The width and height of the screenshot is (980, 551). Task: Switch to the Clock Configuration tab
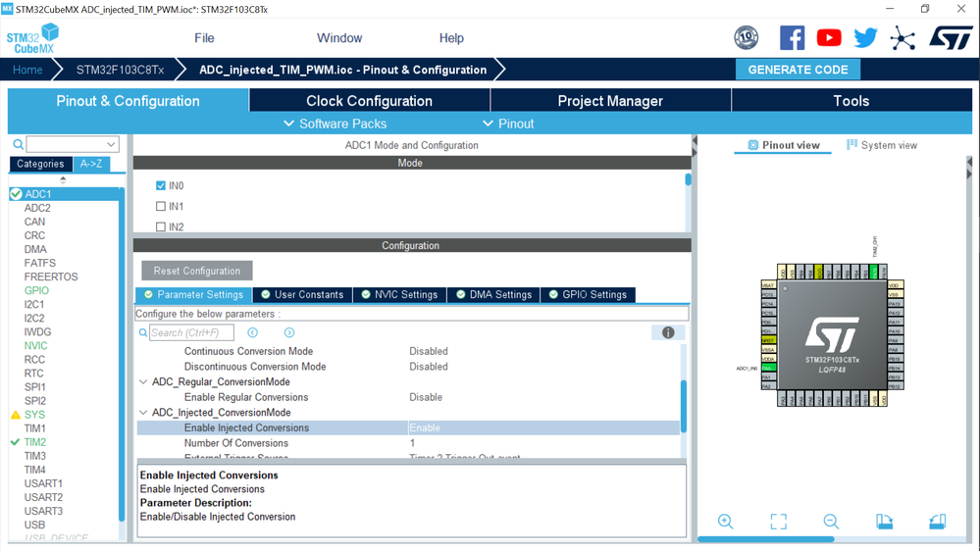click(370, 101)
